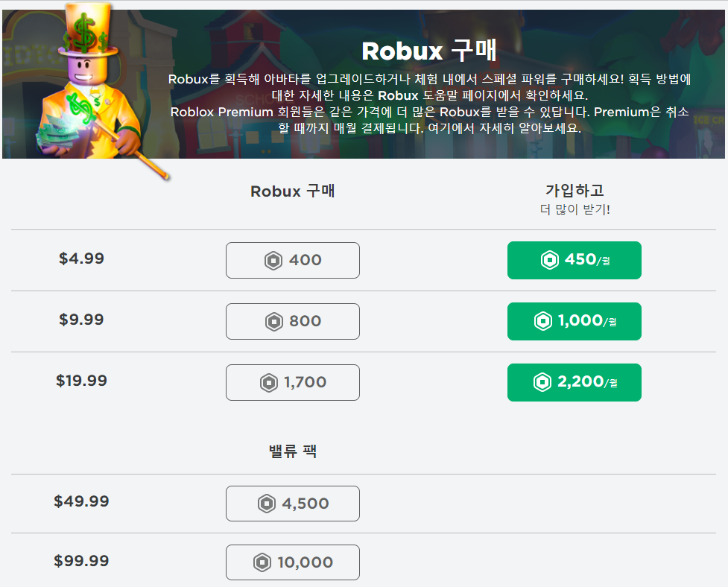Select the Robux icon on the green 1,000/월 button
Viewport: 728px width, 587px height.
[542, 321]
